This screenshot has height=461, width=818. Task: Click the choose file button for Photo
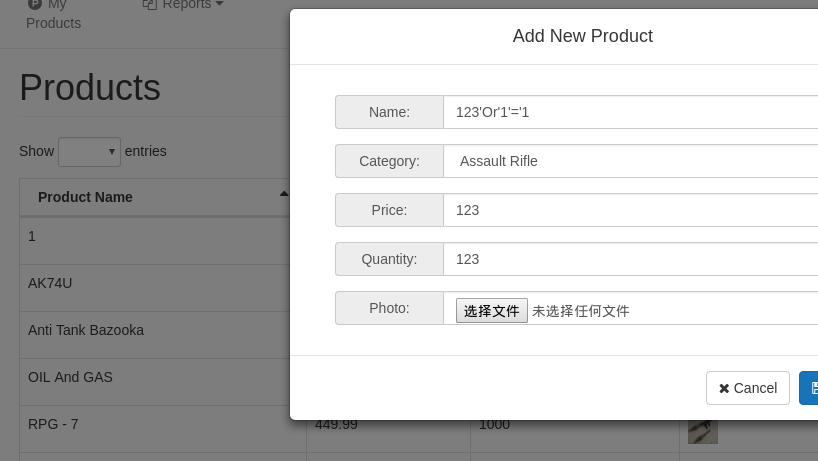point(491,311)
